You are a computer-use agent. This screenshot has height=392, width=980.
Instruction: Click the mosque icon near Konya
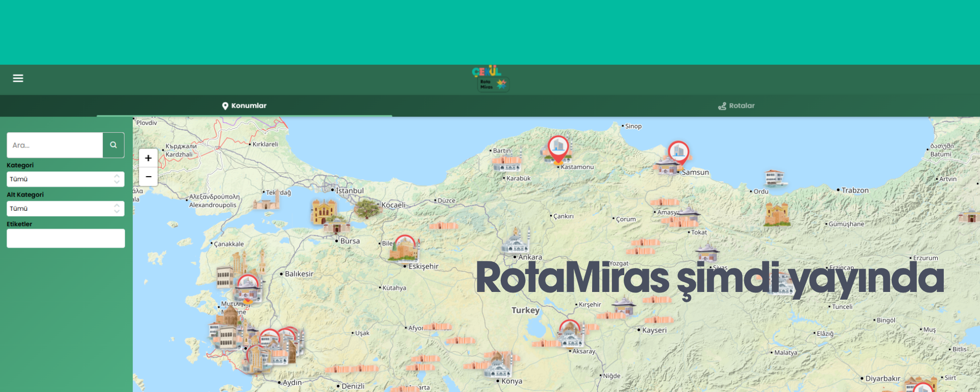point(498,365)
